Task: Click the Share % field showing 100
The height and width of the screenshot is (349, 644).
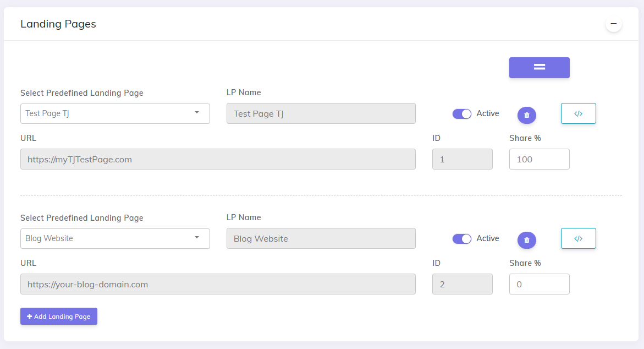Action: click(539, 159)
